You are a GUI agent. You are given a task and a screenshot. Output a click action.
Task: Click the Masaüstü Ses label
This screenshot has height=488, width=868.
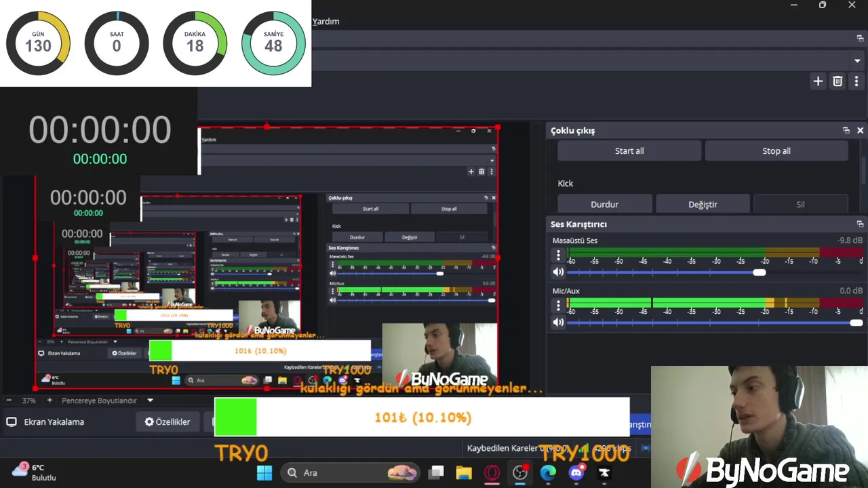click(575, 241)
